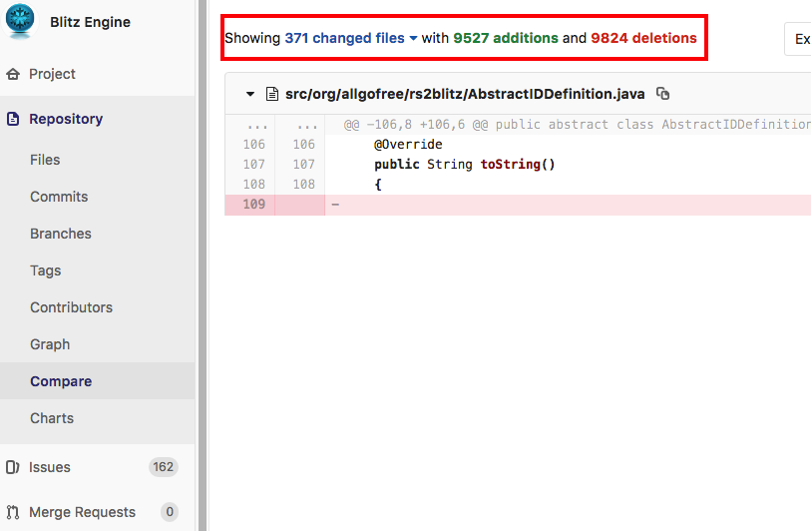Open the Commits page

pos(59,197)
